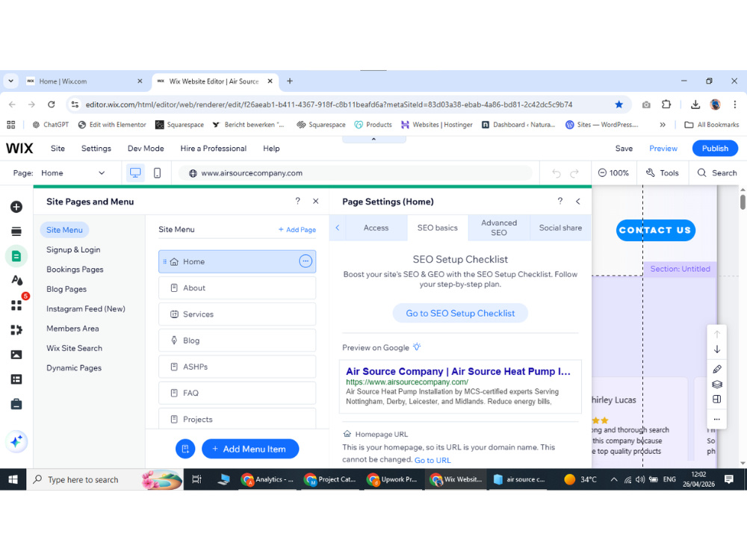Open the Pages & Menu sidebar icon
Viewport: 747px width, 560px height.
click(16, 256)
